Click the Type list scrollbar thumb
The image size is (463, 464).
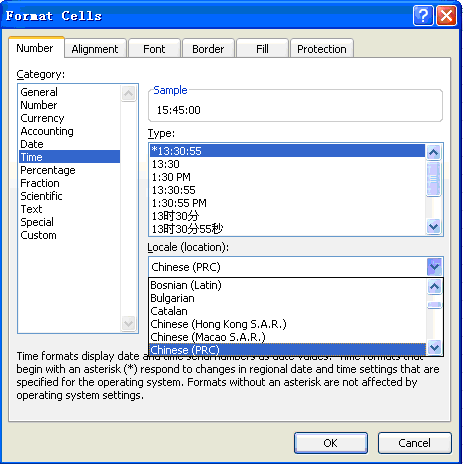point(434,179)
